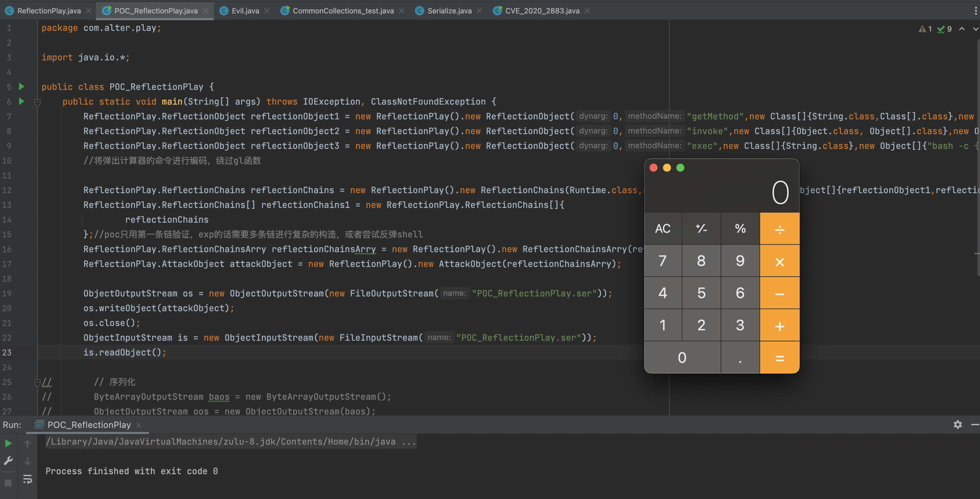Click the "package com.alter.play" line

[101, 28]
